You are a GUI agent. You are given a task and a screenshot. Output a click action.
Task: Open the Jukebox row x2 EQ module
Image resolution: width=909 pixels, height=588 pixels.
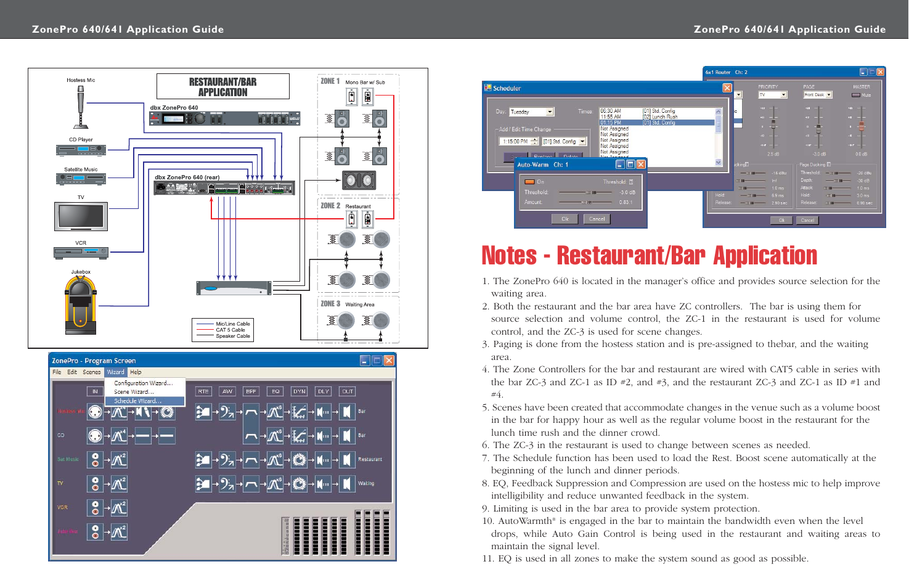click(119, 532)
